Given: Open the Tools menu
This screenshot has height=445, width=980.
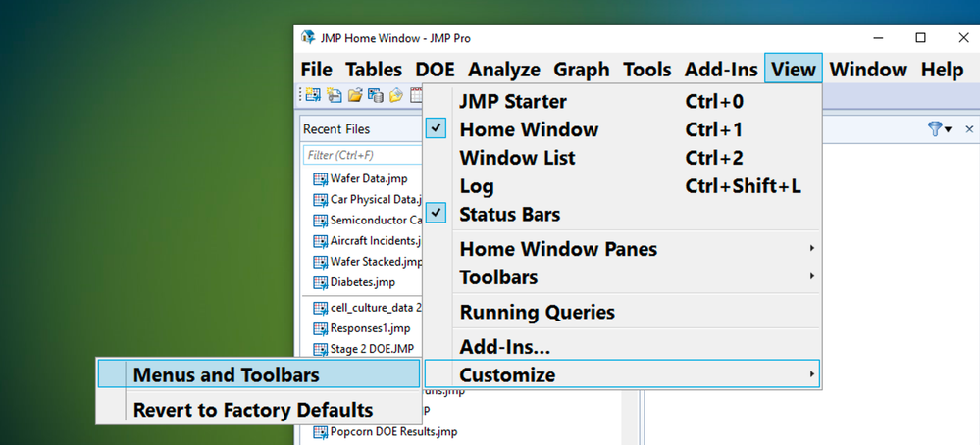Looking at the screenshot, I should click(x=647, y=70).
